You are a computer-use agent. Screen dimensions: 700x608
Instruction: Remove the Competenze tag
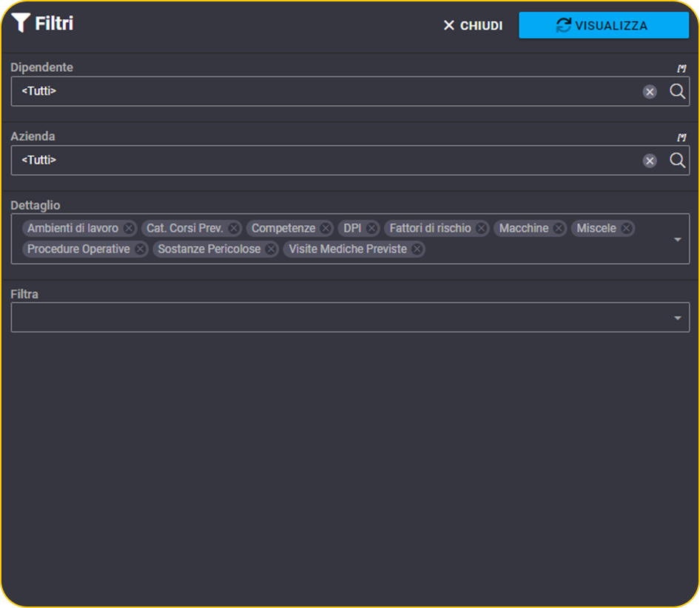pos(326,228)
